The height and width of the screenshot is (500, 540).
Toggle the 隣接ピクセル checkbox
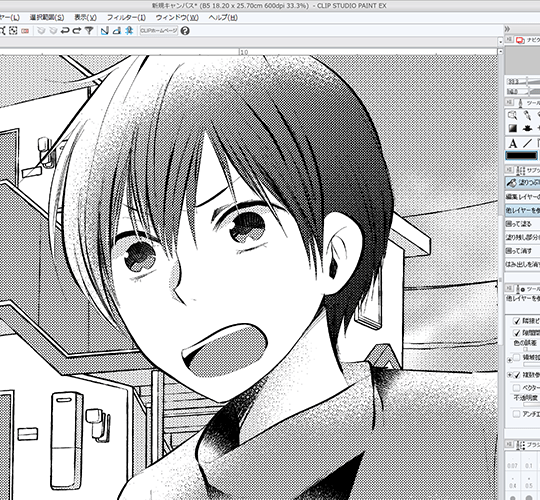(x=516, y=321)
